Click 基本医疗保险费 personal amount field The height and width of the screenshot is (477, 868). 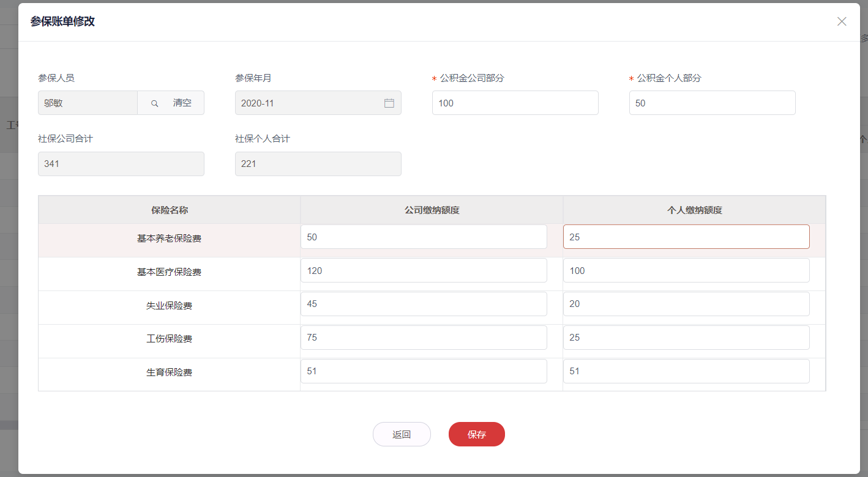point(686,271)
